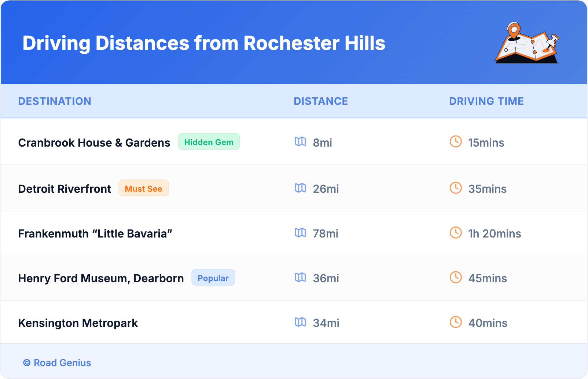The image size is (588, 379).
Task: Click the map illustration in the header
Action: click(527, 43)
